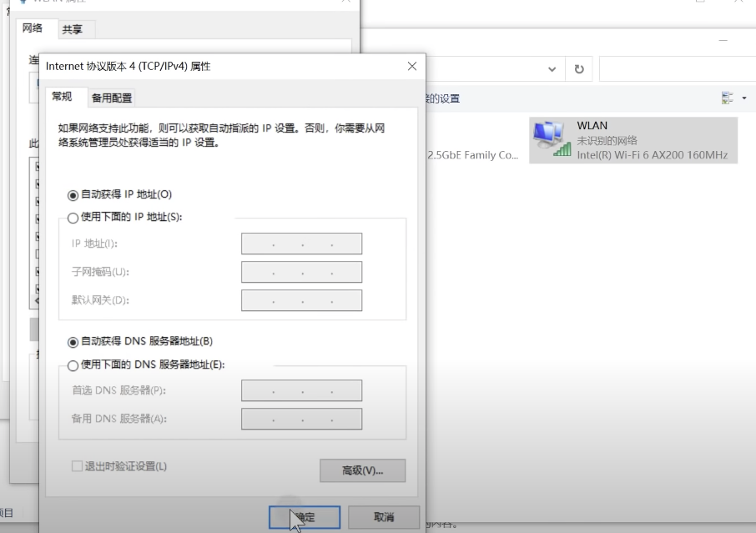The image size is (756, 533).
Task: Click the refresh icon in the address bar
Action: 579,68
